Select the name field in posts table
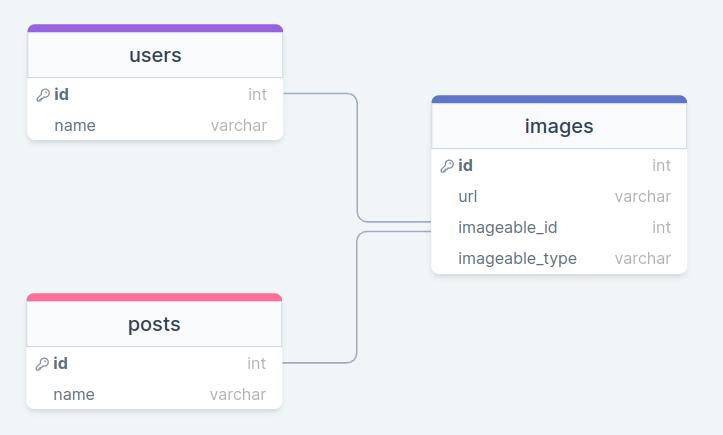This screenshot has width=723, height=435. (74, 395)
